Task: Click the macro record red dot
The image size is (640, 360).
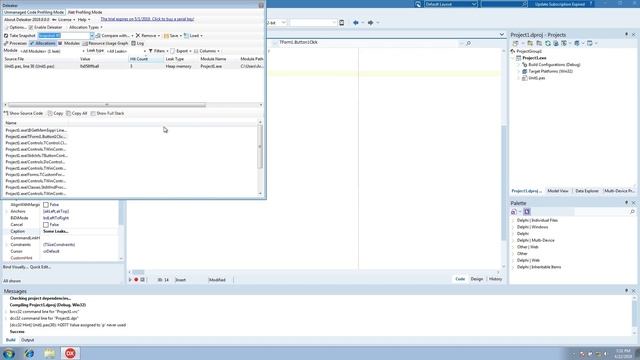Action: (136, 280)
